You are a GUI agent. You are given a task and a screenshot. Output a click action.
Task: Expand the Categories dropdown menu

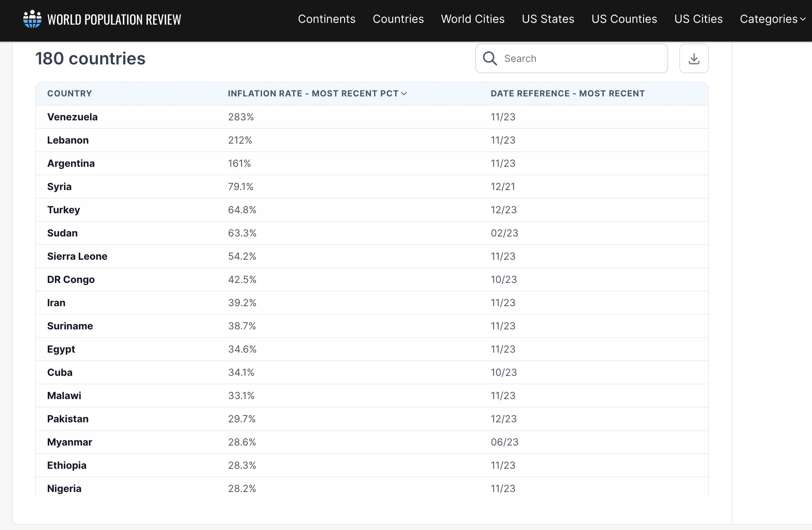click(x=768, y=19)
